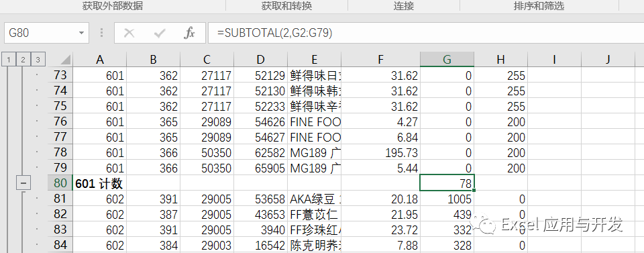Collapse the 601 group with minus button
The height and width of the screenshot is (253, 644).
[x=23, y=183]
